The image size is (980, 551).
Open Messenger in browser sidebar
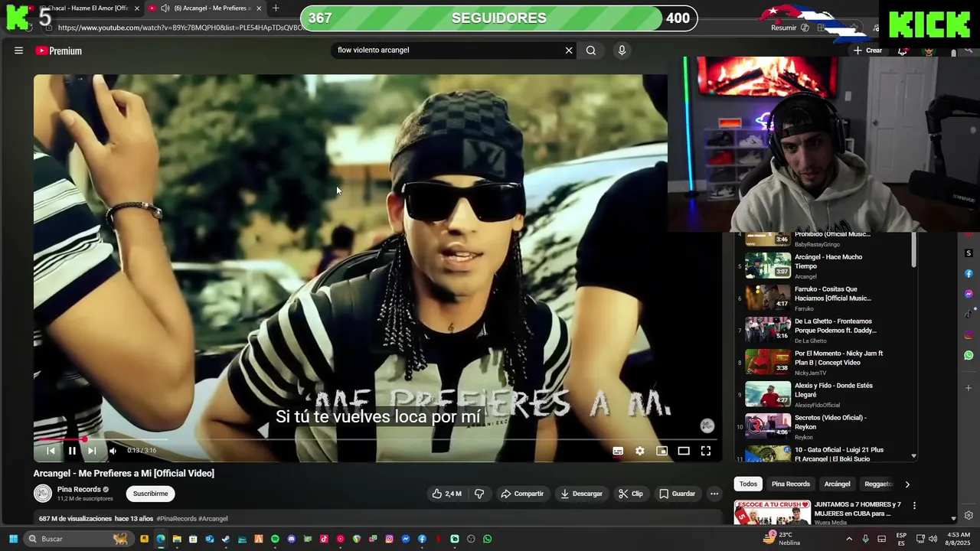tap(969, 294)
